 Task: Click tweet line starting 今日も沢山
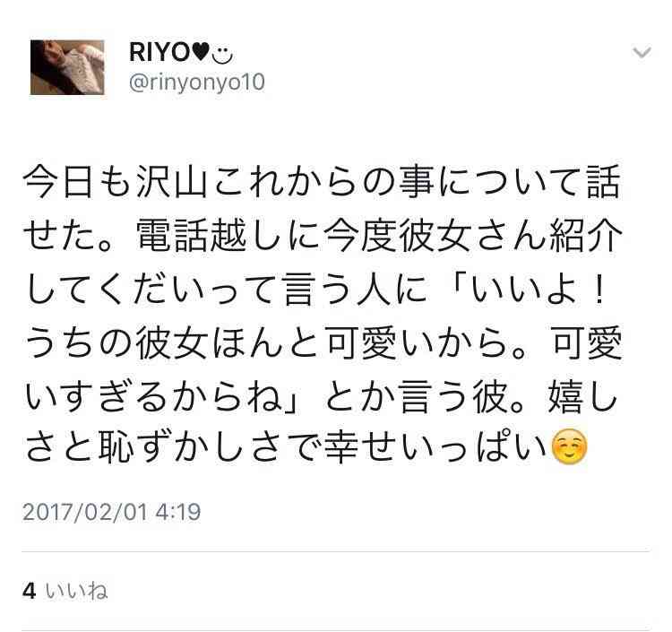322,182
